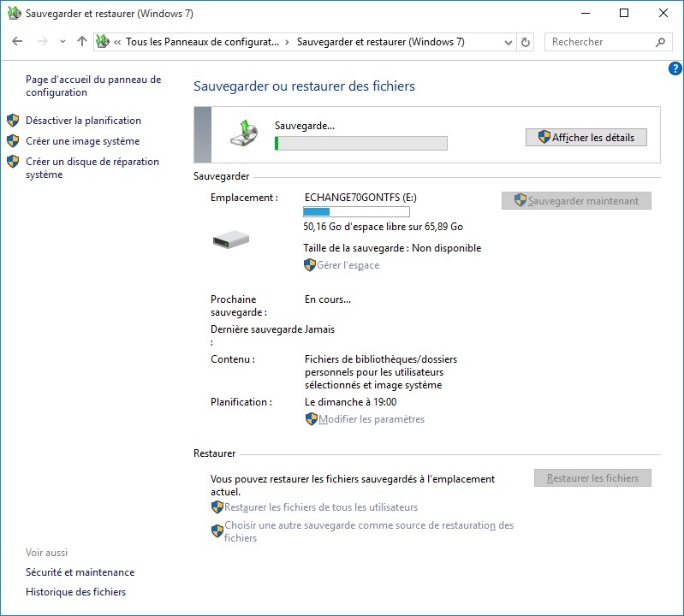
Task: Open Page d'accueil du panneau de configuration
Action: coord(93,86)
